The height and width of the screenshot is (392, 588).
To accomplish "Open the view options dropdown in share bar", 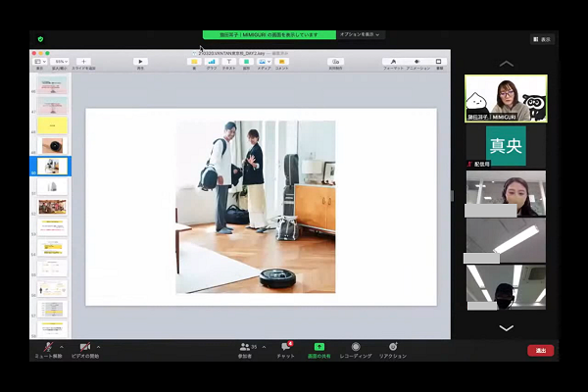I will tap(361, 34).
